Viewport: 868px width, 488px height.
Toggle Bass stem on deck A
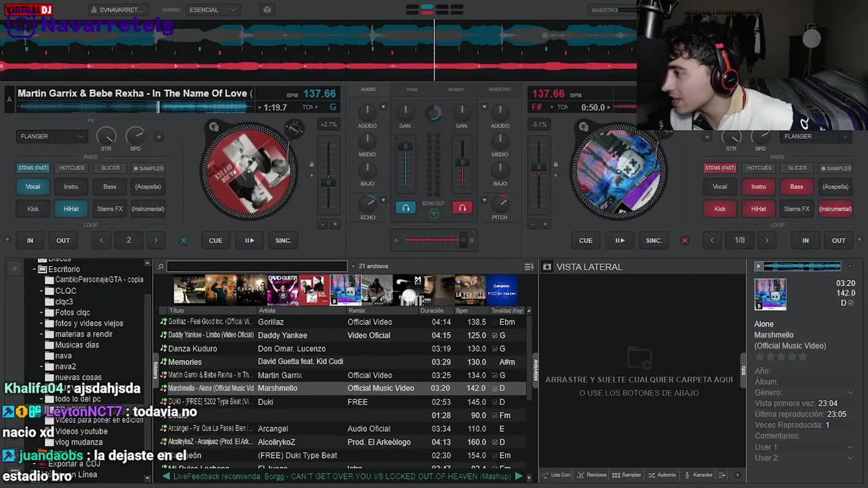coord(110,186)
